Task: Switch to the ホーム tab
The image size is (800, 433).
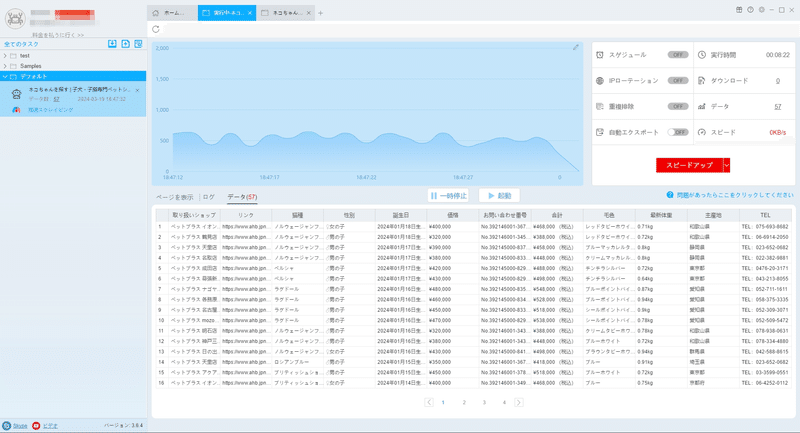Action: tap(172, 13)
